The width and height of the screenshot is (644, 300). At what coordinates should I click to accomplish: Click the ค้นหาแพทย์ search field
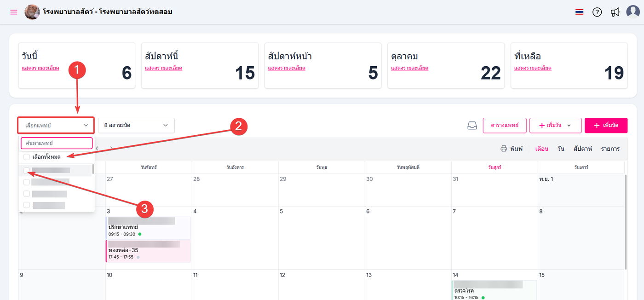pos(57,143)
